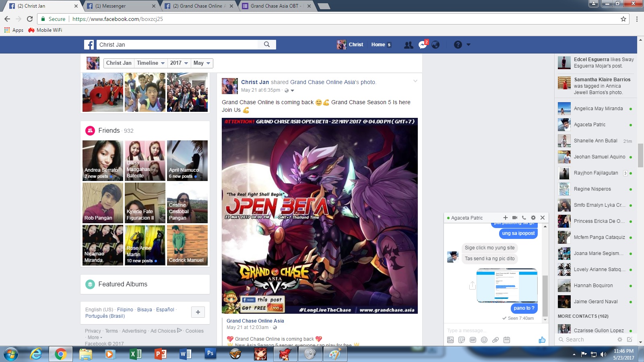Compose a new message from chat sidebar
This screenshot has height=362, width=644.
pos(630,339)
